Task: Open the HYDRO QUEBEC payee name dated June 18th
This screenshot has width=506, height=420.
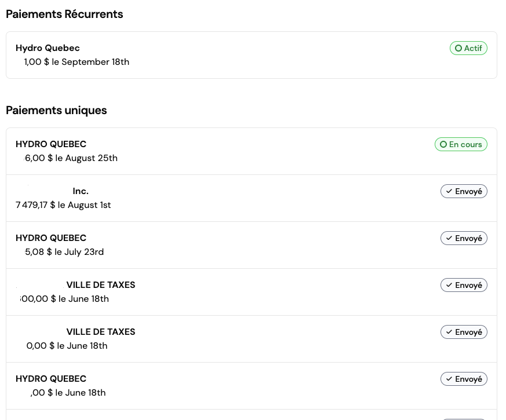Action: click(51, 379)
